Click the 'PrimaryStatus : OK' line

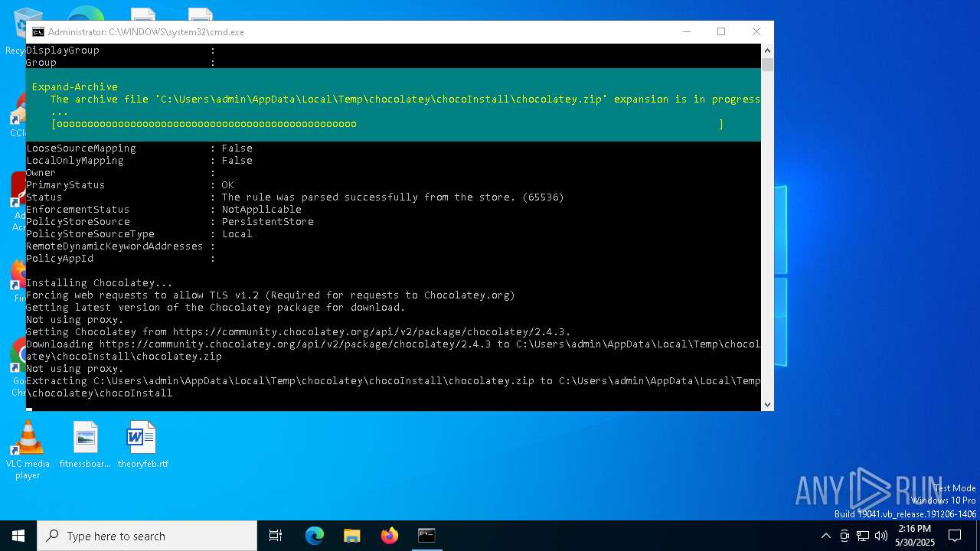pos(130,185)
